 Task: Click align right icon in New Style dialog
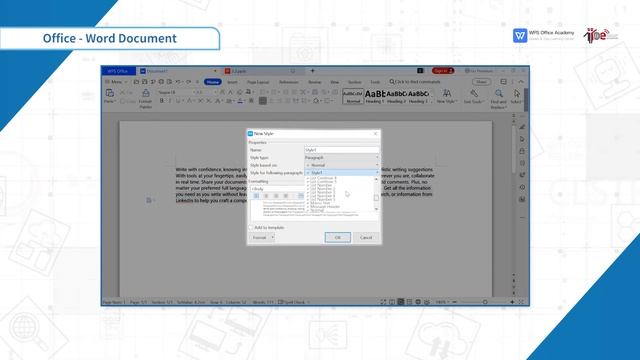point(276,196)
